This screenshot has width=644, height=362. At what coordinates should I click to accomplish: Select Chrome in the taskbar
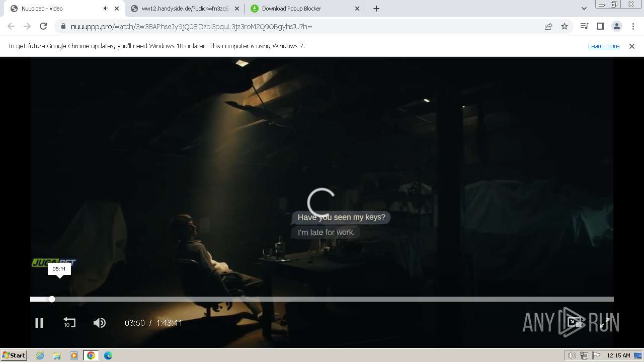click(91, 355)
